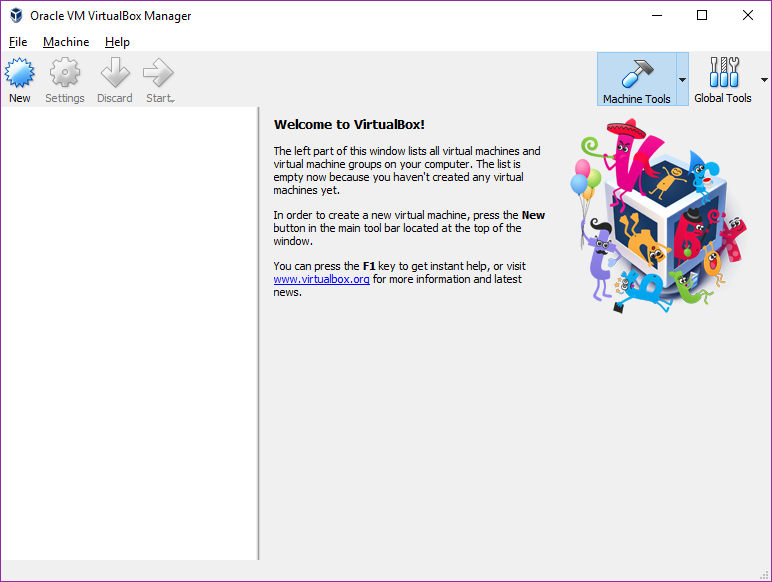Expand the Global Tools dropdown arrow
772x582 pixels.
pos(764,79)
